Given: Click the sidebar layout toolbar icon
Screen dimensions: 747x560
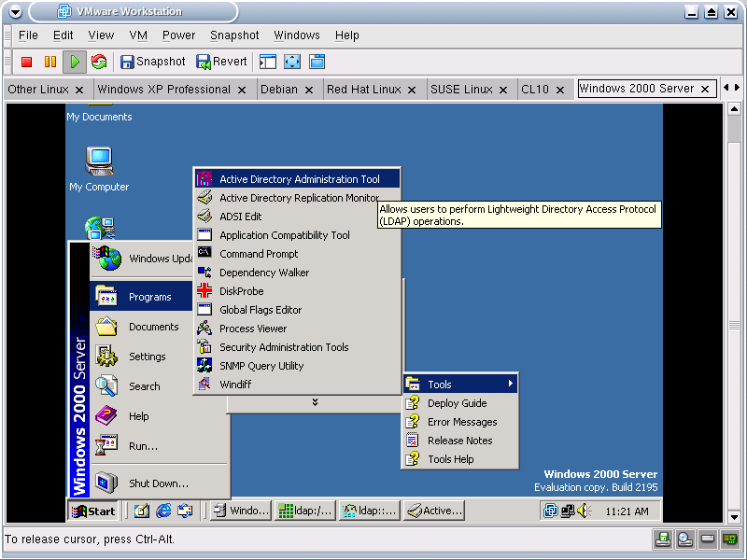Looking at the screenshot, I should pos(268,62).
